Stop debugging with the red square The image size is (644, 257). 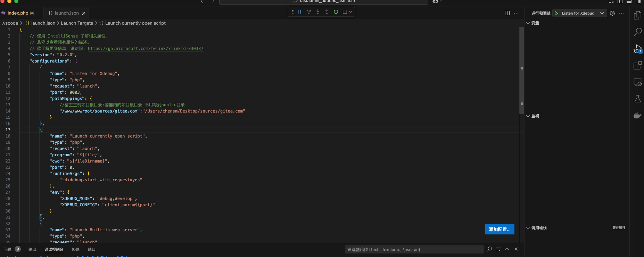pos(345,12)
